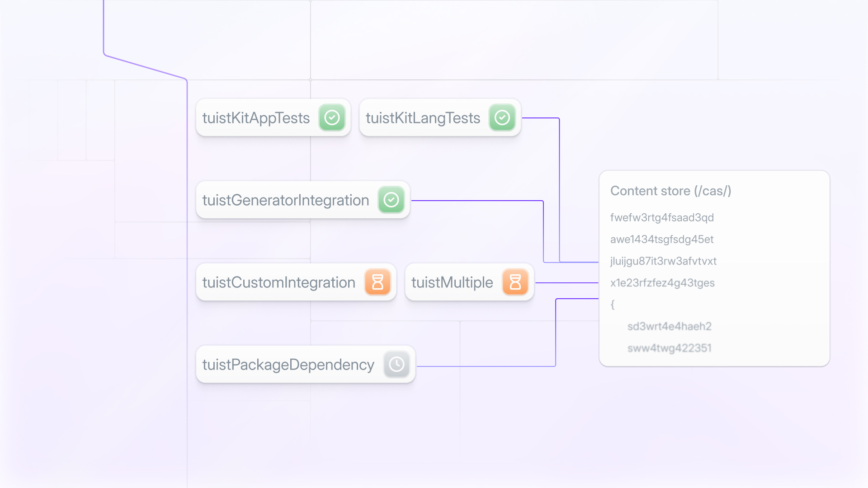This screenshot has width=868, height=488.
Task: Select hash entry x1e23rfzfez4g43tges
Action: 662,282
